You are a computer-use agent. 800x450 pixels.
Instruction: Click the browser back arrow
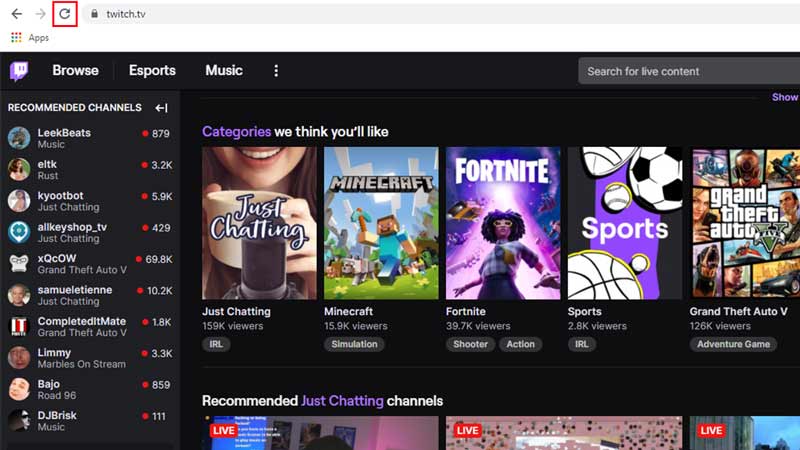pyautogui.click(x=17, y=14)
